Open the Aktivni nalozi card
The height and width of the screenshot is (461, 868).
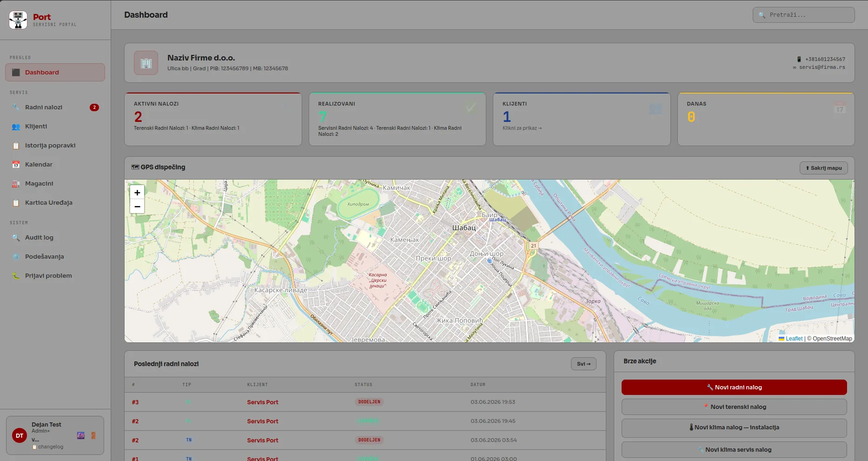pyautogui.click(x=213, y=119)
